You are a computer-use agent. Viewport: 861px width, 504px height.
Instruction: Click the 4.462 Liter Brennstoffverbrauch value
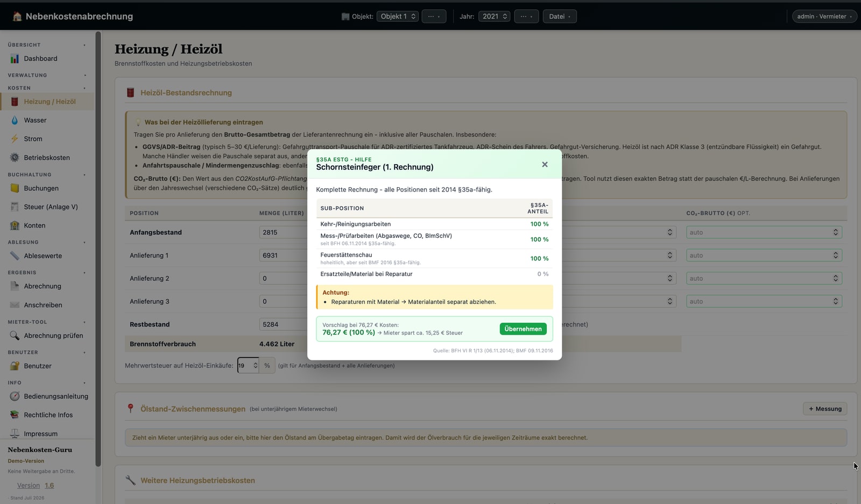click(277, 344)
